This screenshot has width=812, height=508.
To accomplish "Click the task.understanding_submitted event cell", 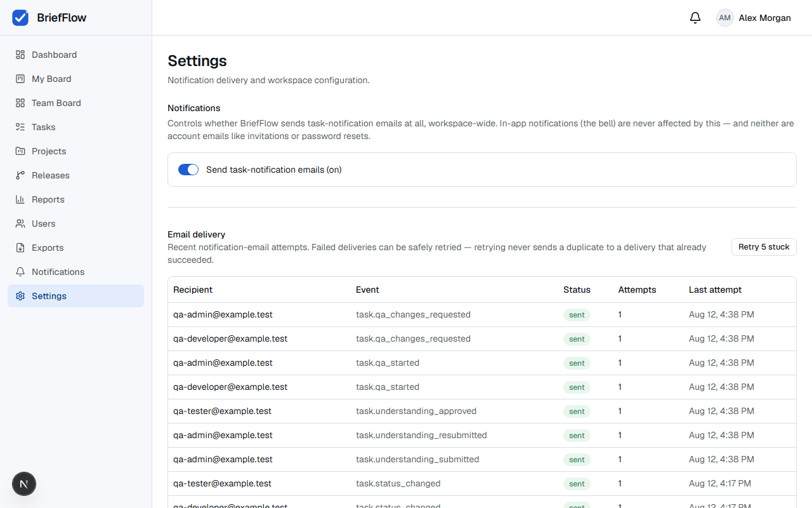I will pyautogui.click(x=417, y=459).
